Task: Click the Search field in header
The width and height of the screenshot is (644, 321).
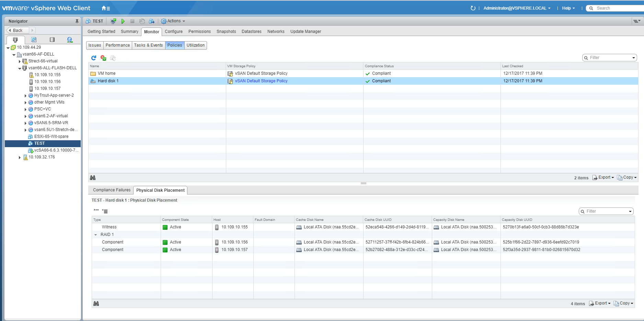Action: pos(618,8)
